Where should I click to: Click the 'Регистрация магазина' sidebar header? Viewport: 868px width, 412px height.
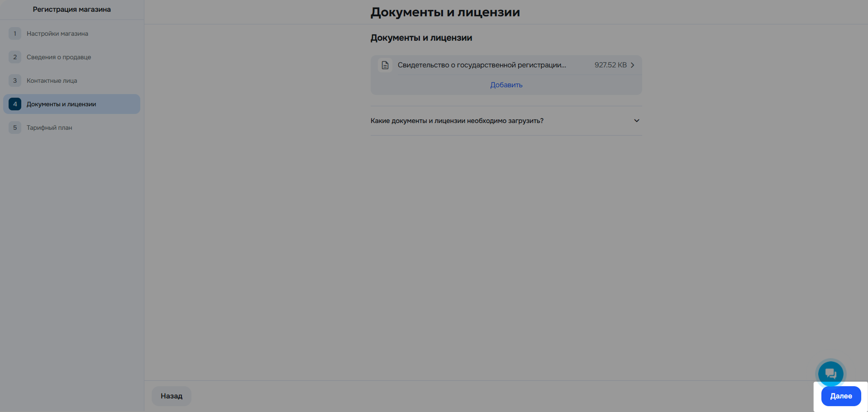pos(72,9)
